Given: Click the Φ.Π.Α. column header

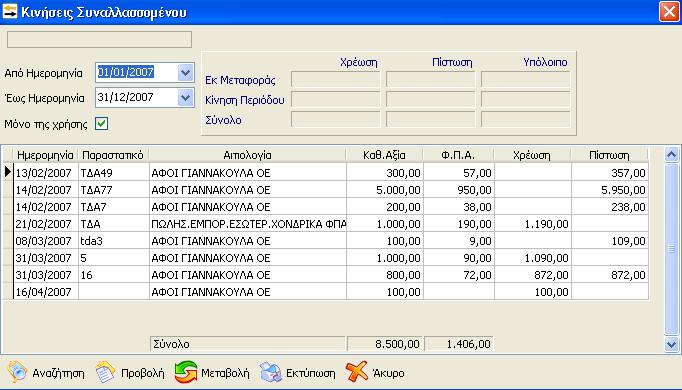Looking at the screenshot, I should click(x=458, y=155).
